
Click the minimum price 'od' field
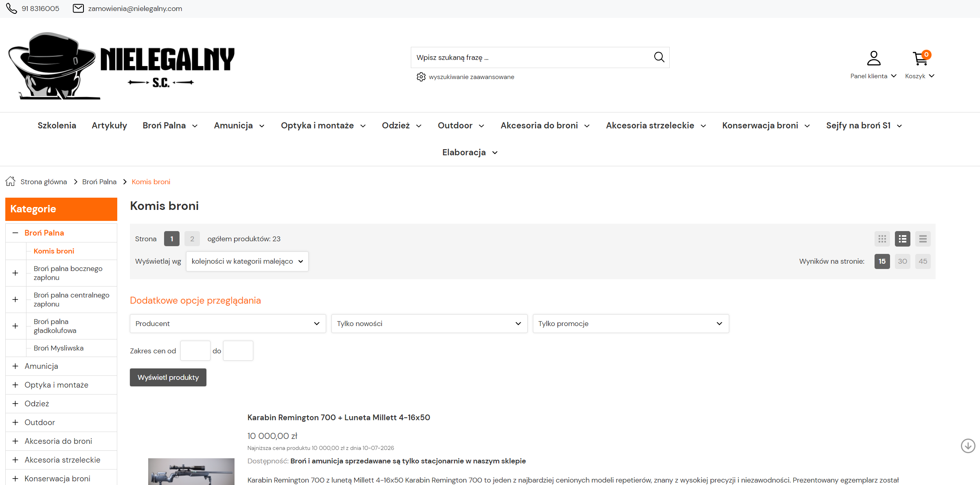coord(195,351)
